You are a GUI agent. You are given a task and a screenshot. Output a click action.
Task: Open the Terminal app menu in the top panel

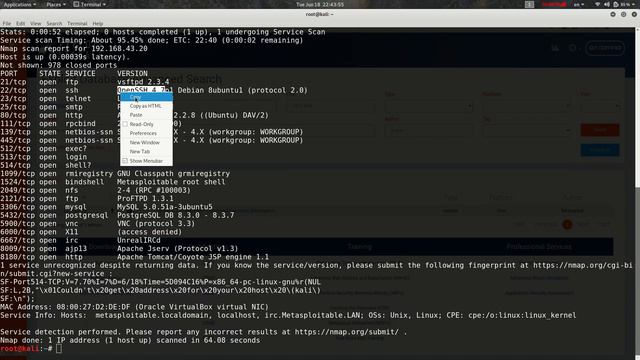89,4
